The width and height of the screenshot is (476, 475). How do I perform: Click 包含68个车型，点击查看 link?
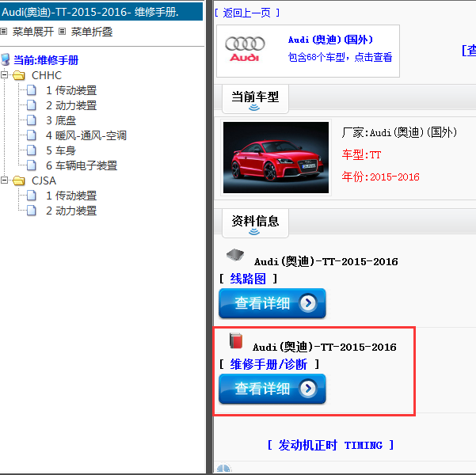coord(340,57)
